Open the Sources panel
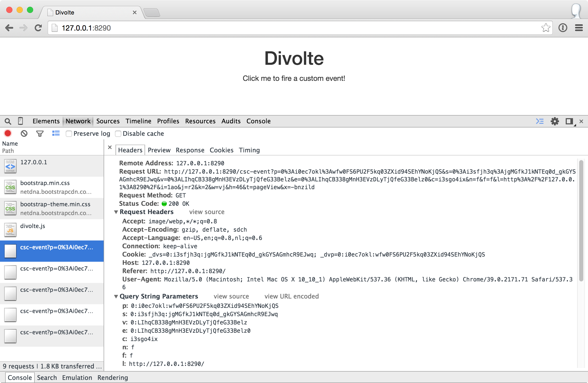Image resolution: width=588 pixels, height=383 pixels. click(x=108, y=121)
